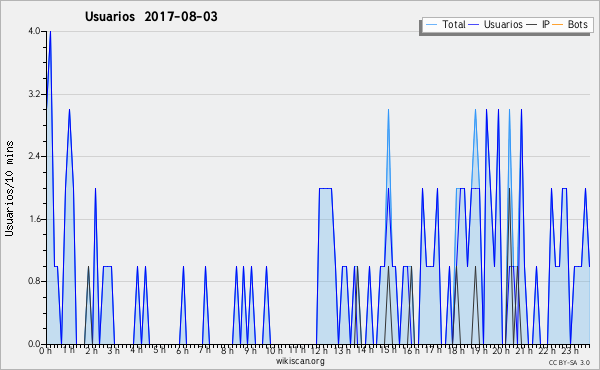This screenshot has height=370, width=600.
Task: Click the CC BY-SA 3.0 license text
Action: point(569,362)
